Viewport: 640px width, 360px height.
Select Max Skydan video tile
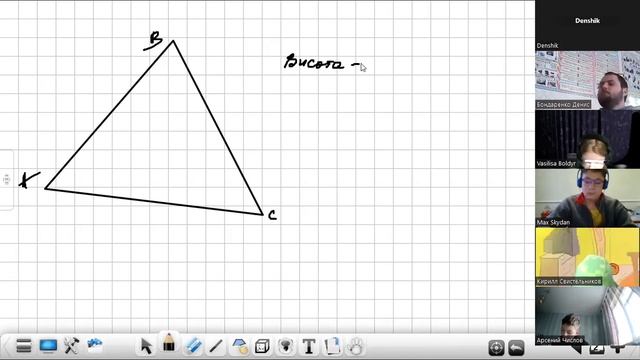pyautogui.click(x=587, y=198)
